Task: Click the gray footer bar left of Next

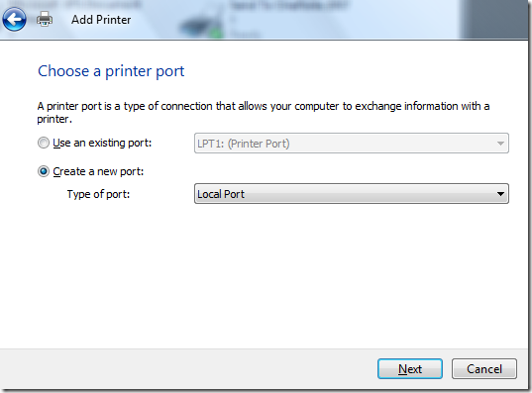Action: 186,368
